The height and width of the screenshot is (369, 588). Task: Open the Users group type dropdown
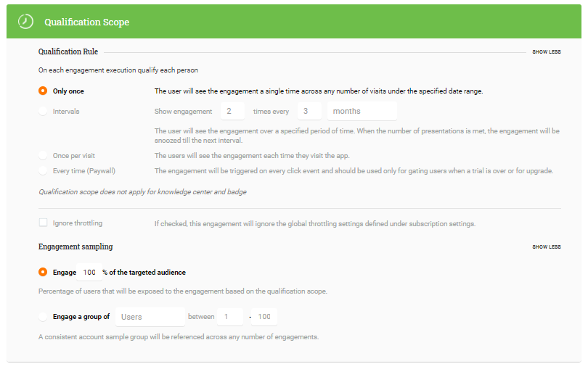[150, 317]
